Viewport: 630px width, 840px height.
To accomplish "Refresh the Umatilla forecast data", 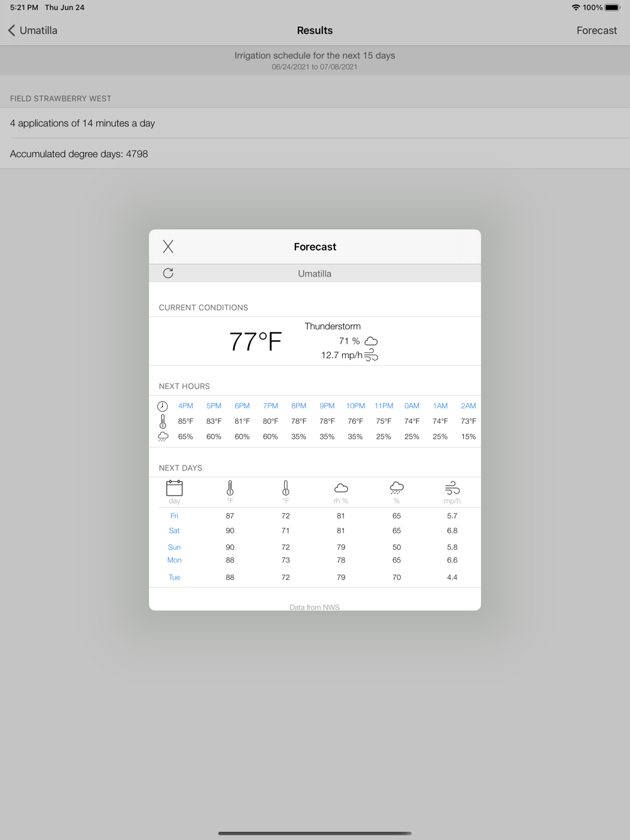I will click(x=168, y=273).
